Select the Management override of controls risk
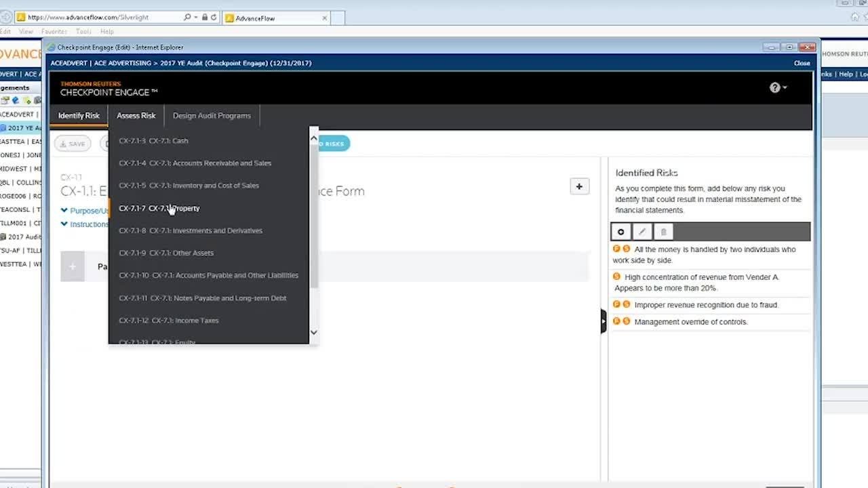The height and width of the screenshot is (488, 868). pos(690,322)
